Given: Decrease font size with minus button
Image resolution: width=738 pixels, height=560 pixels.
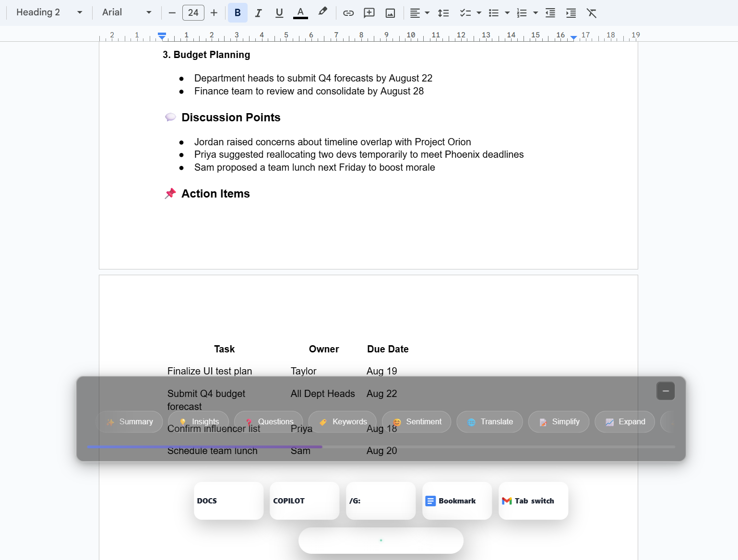Looking at the screenshot, I should click(x=172, y=13).
